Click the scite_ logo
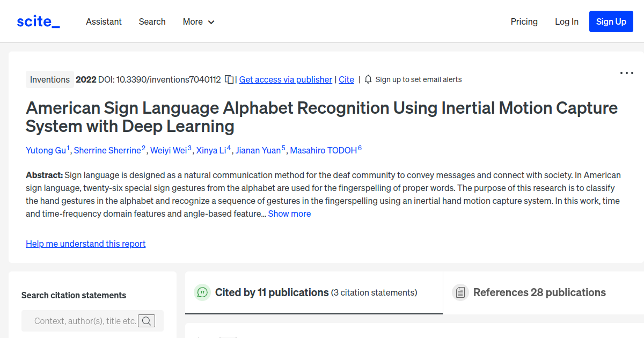 tap(38, 21)
